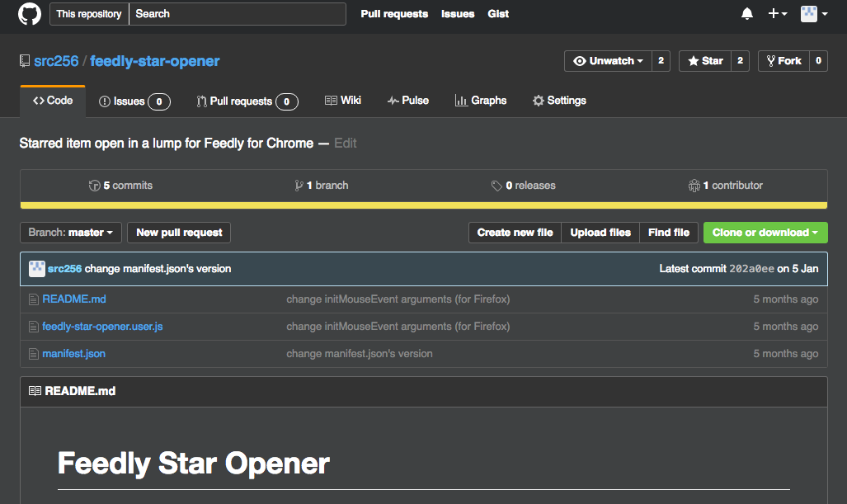Image resolution: width=847 pixels, height=504 pixels.
Task: Open Clone or download dropdown
Action: tap(765, 233)
